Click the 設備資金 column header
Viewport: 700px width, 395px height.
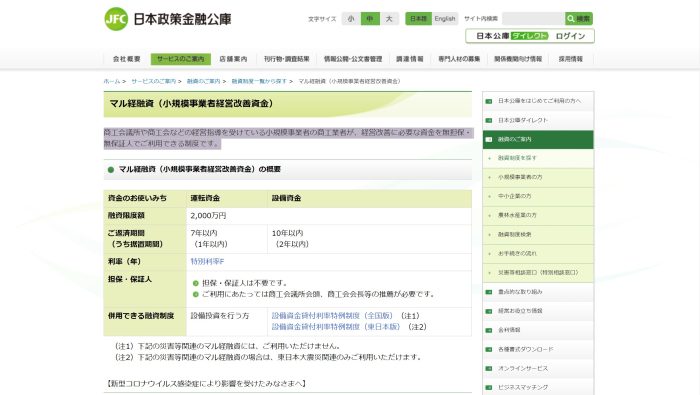pos(286,198)
